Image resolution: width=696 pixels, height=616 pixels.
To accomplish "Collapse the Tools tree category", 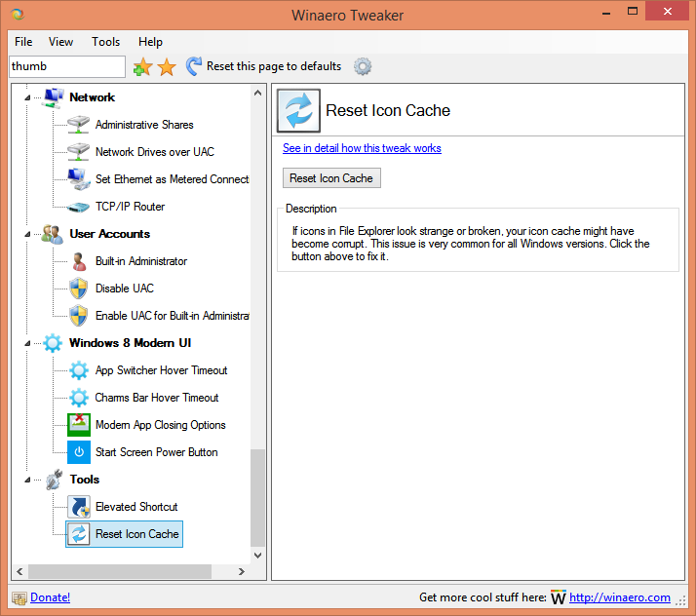I will [x=27, y=480].
